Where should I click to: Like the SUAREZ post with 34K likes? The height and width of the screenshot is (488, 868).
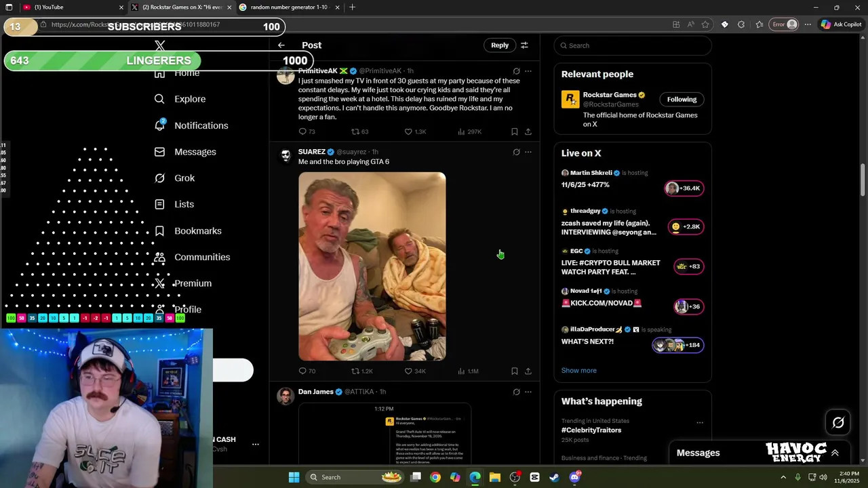pyautogui.click(x=415, y=371)
